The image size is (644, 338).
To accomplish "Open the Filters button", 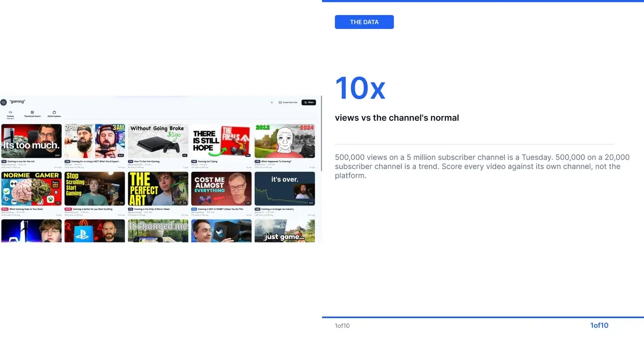I will pos(309,102).
